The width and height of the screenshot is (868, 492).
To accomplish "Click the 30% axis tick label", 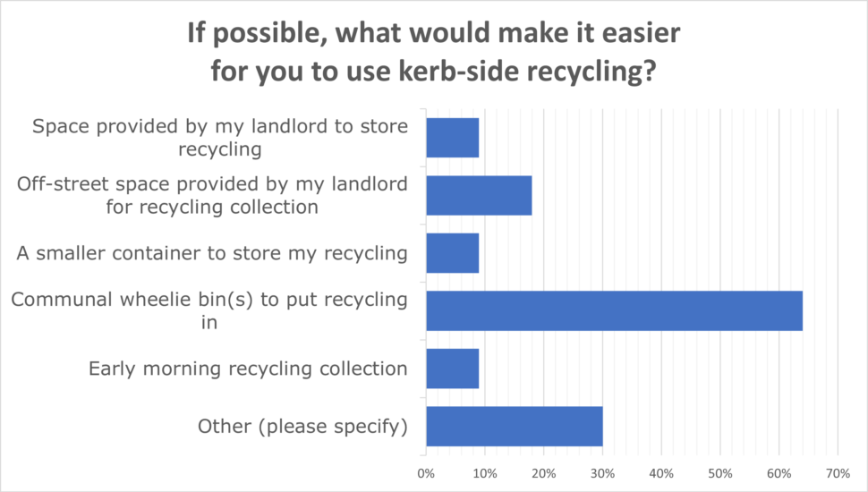I will click(x=602, y=474).
